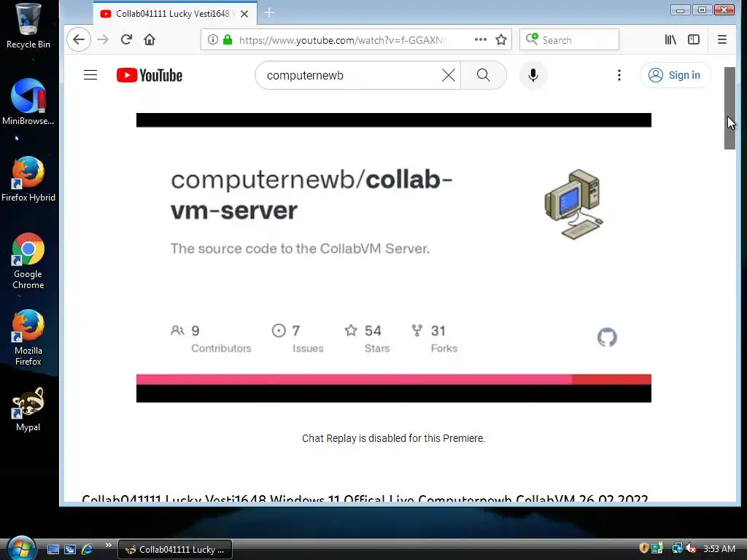Show site information for this connection
This screenshot has width=747, height=560.
tap(213, 39)
